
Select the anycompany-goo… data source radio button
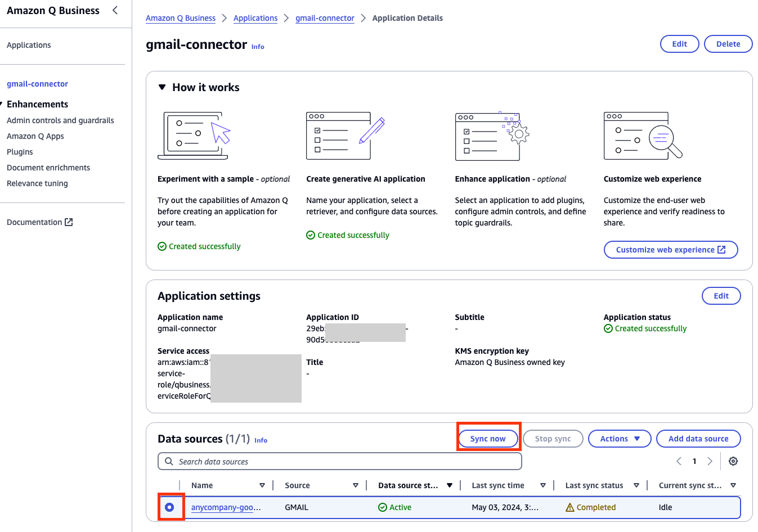pyautogui.click(x=169, y=507)
